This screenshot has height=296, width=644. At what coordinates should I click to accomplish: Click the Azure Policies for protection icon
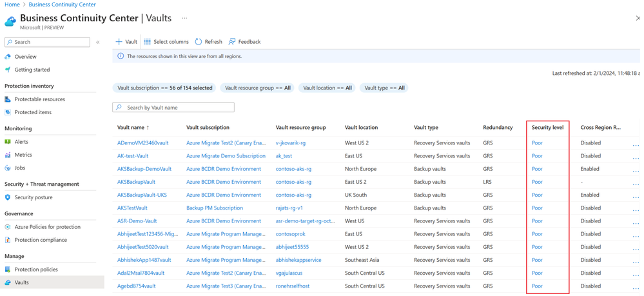pyautogui.click(x=7, y=227)
